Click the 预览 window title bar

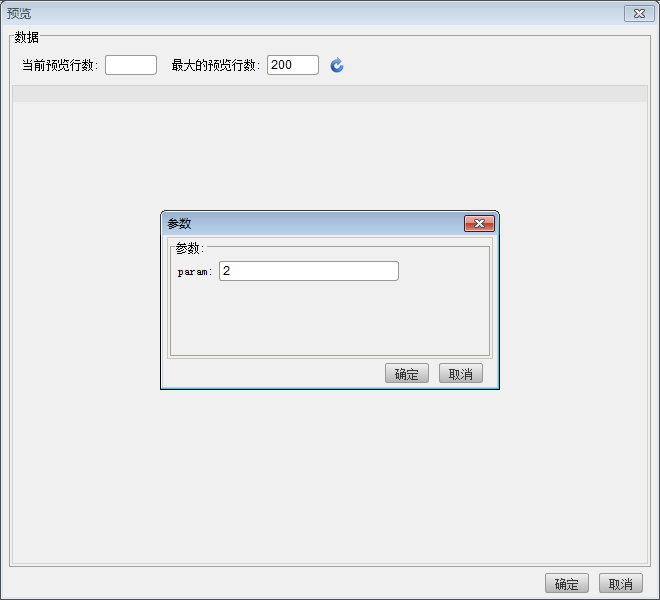pos(300,14)
